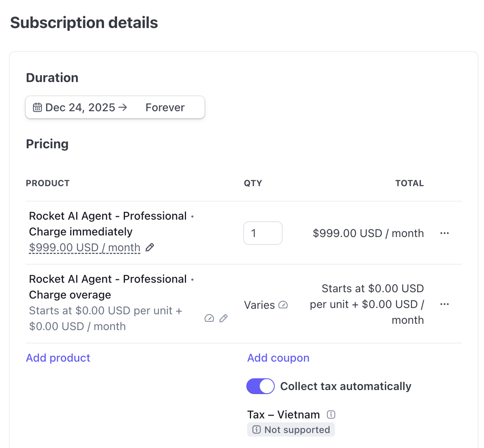This screenshot has width=484, height=448.
Task: Click the Add coupon link
Action: click(278, 358)
